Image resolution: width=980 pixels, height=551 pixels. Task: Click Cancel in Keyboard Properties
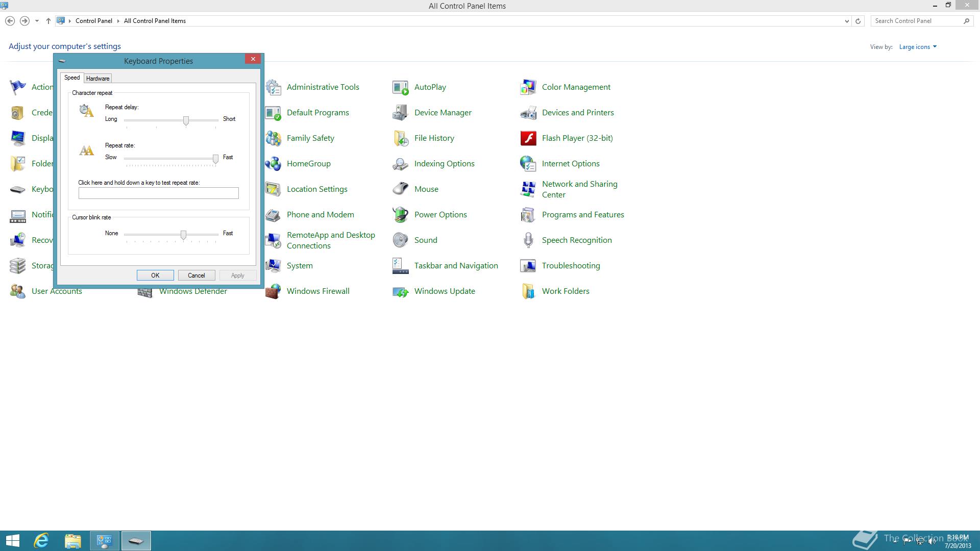197,275
